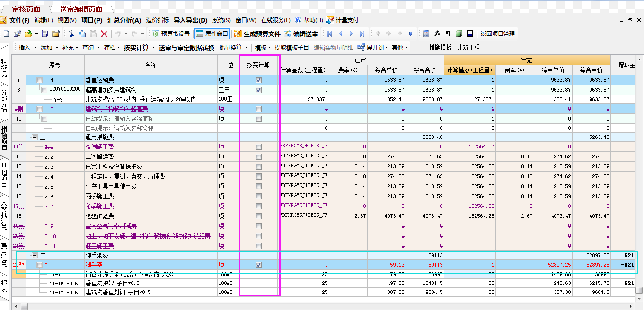The height and width of the screenshot is (310, 644).
Task: Toggle 按实计算 checkbox for 垂直运输费
Action: 258,80
